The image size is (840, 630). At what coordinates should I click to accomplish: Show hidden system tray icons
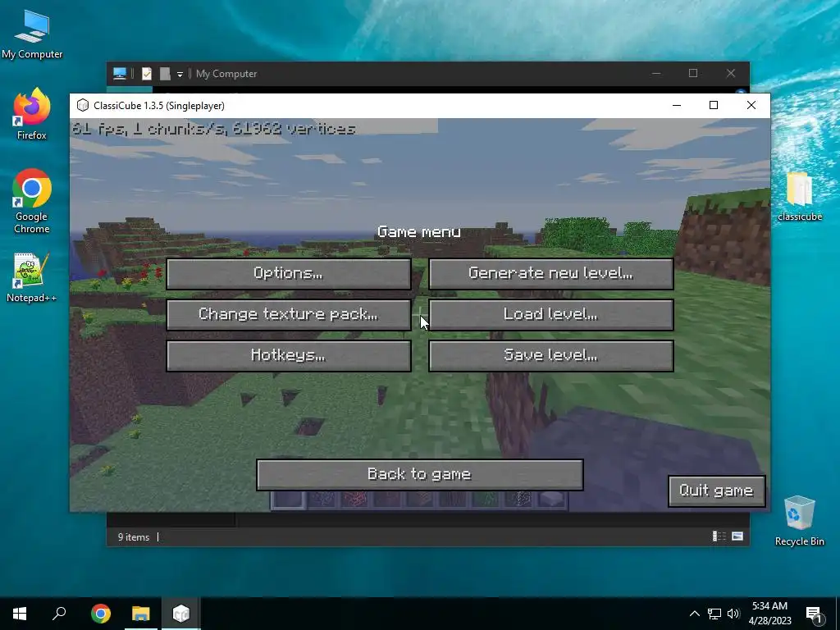point(694,614)
